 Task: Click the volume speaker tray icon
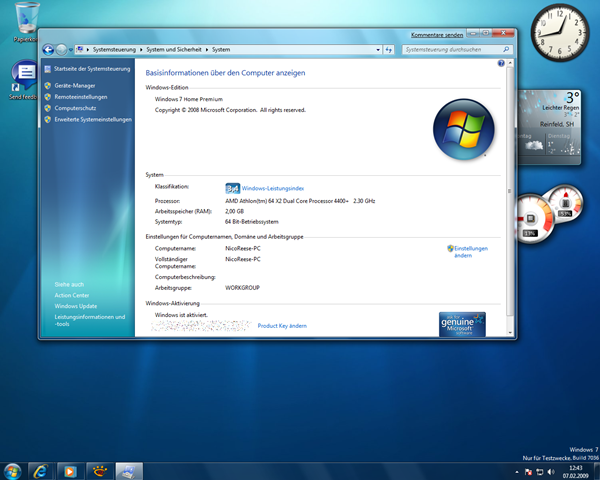[551, 472]
